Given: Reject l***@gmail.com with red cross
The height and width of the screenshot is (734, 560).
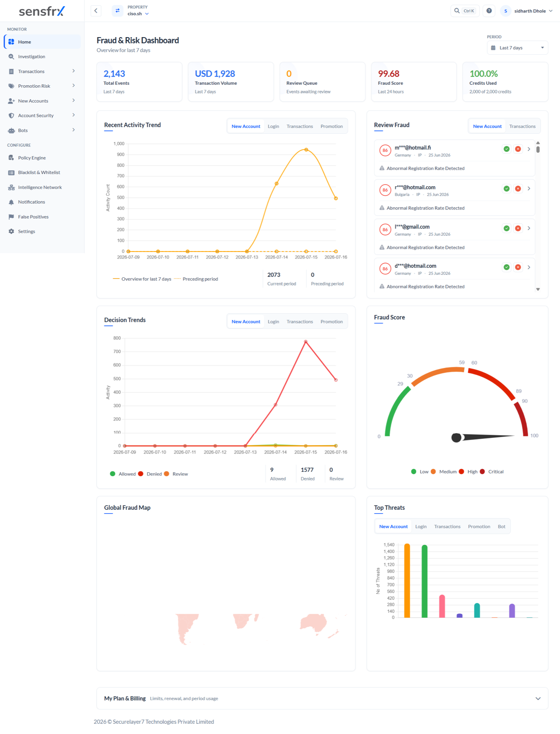Looking at the screenshot, I should point(518,228).
